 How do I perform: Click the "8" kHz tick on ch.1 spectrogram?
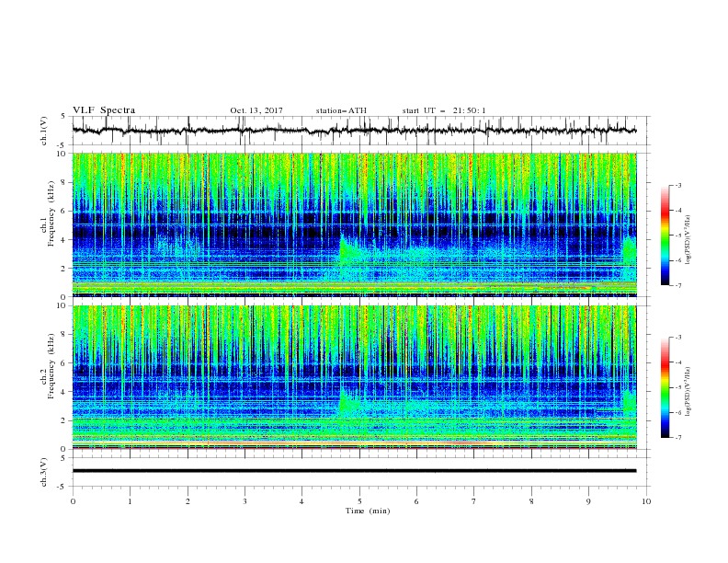coord(64,182)
